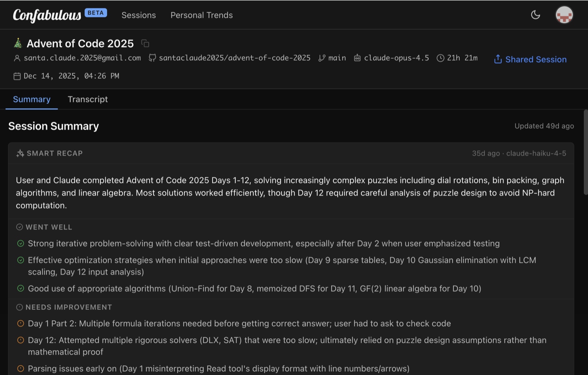Click orange icon for Day 12 solvers item

21,340
